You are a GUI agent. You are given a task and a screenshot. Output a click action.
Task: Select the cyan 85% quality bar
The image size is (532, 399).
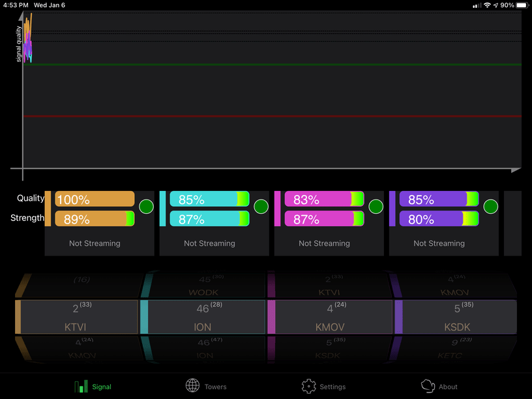[209, 199]
